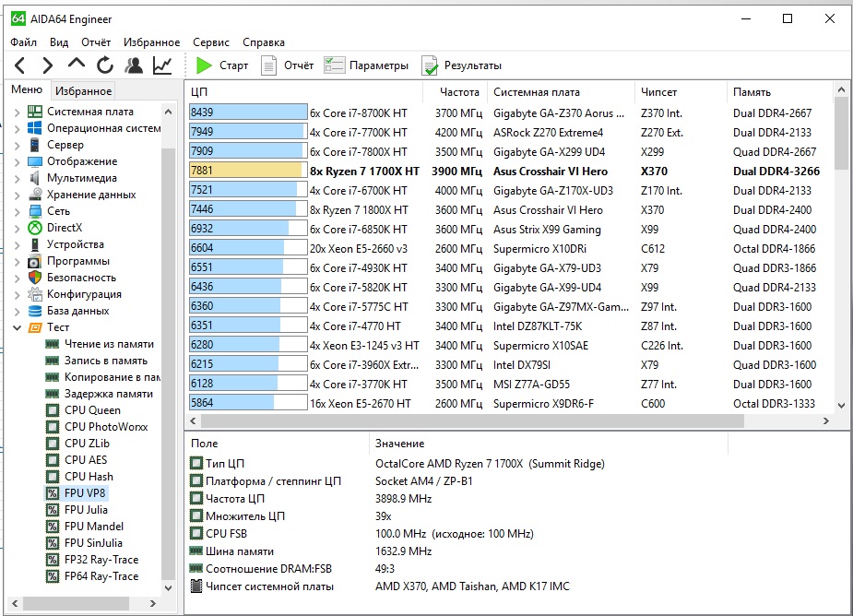The image size is (853, 616).
Task: Select the Конфигурация icon
Action: tap(35, 294)
